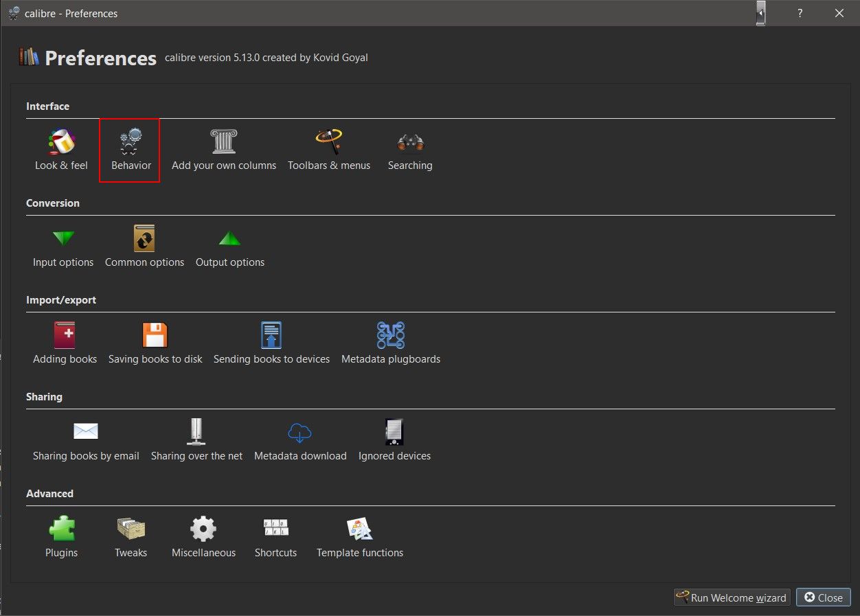
Task: Open Sharing books by email settings
Action: click(x=86, y=441)
